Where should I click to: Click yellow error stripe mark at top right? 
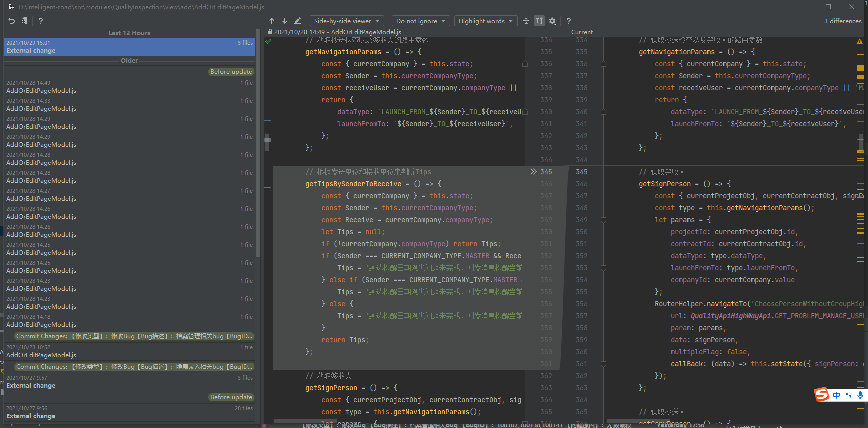click(x=860, y=68)
